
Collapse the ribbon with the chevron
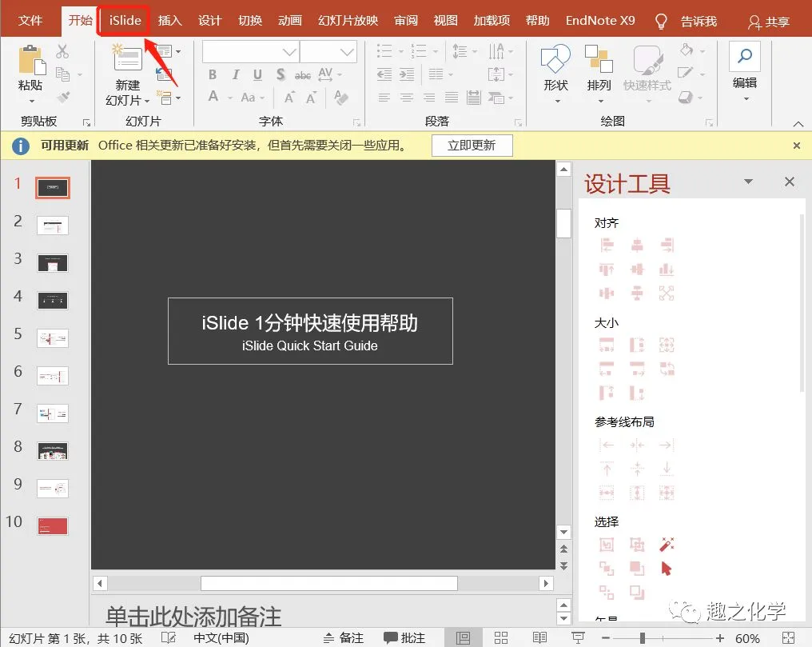coord(798,124)
